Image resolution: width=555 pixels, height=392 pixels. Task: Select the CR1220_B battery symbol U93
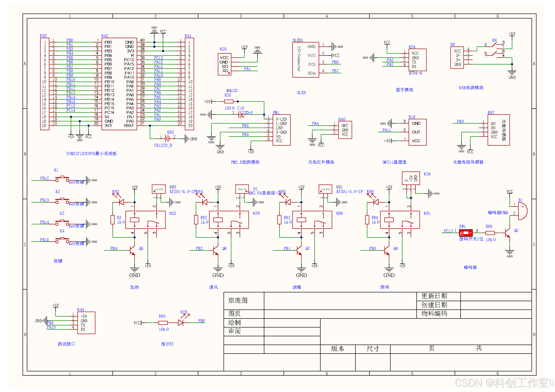(168, 138)
